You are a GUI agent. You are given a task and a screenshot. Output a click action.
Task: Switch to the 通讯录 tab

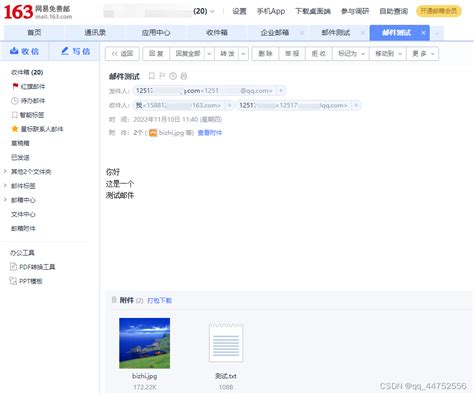coord(95,33)
